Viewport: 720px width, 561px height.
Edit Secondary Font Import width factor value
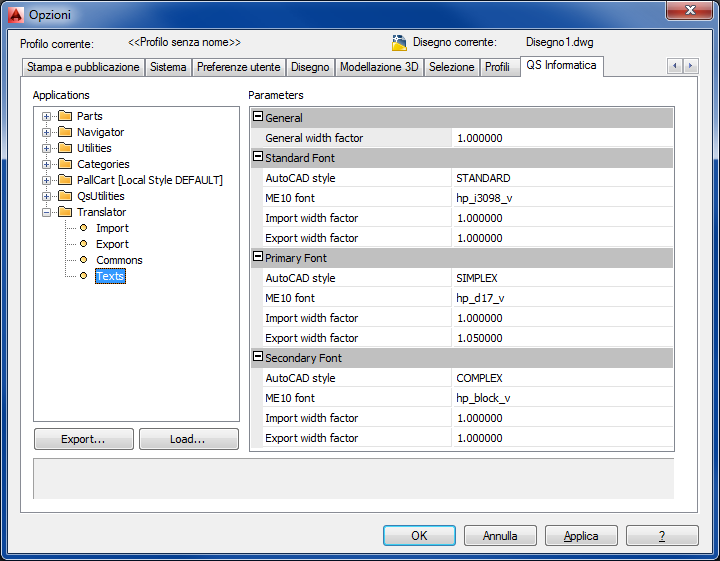[562, 418]
